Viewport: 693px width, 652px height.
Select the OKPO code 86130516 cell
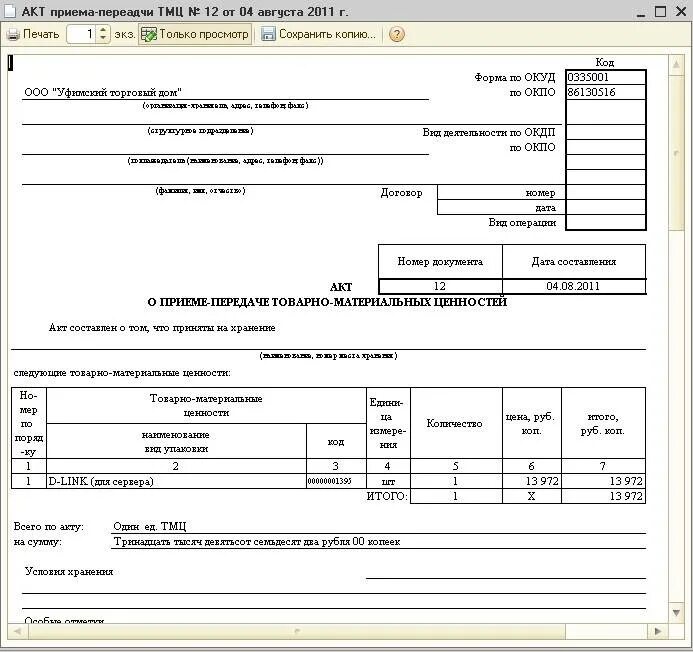[605, 92]
